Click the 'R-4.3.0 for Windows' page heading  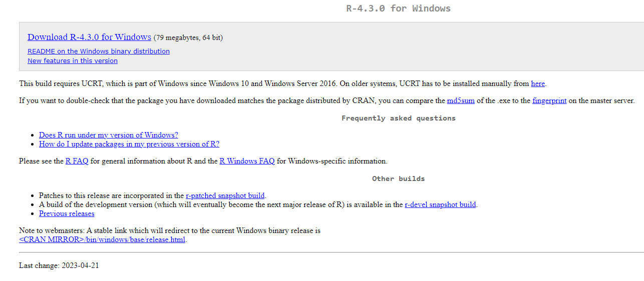click(399, 8)
